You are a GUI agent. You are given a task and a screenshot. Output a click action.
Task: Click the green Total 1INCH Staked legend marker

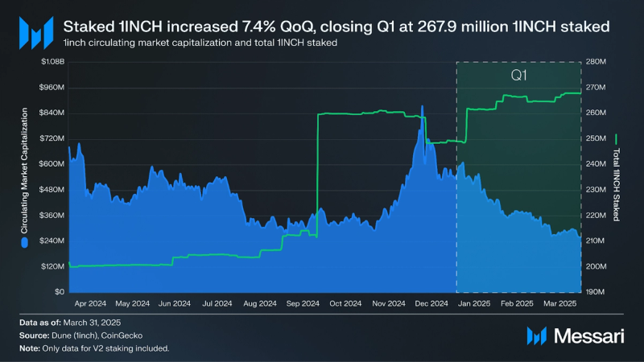616,139
